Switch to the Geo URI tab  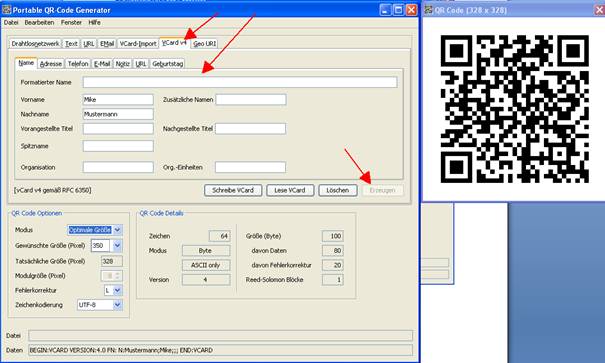(204, 44)
